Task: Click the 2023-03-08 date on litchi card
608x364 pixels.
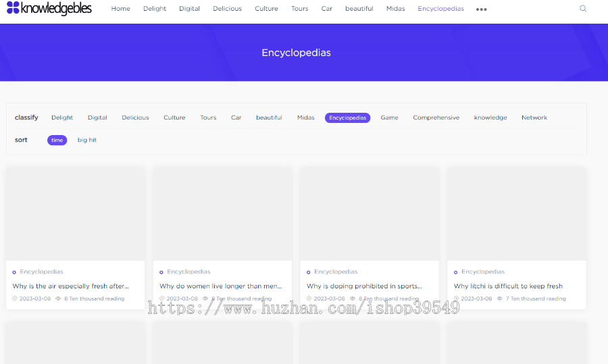Action: pyautogui.click(x=476, y=298)
